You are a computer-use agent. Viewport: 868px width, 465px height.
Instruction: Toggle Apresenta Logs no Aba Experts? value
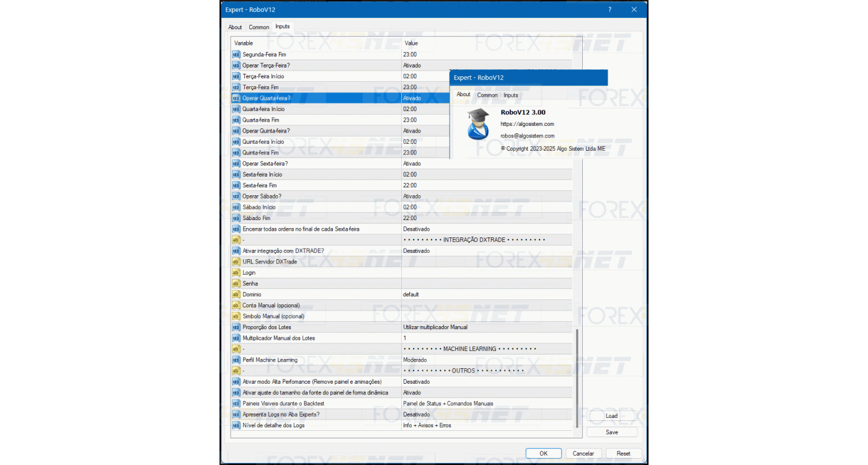tap(486, 414)
